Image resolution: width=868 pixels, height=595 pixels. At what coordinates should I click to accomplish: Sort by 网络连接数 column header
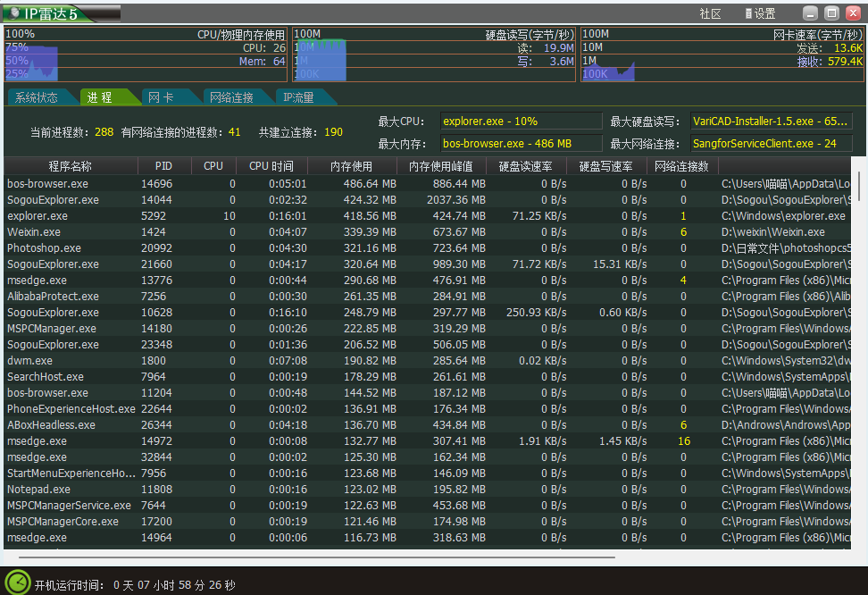681,166
